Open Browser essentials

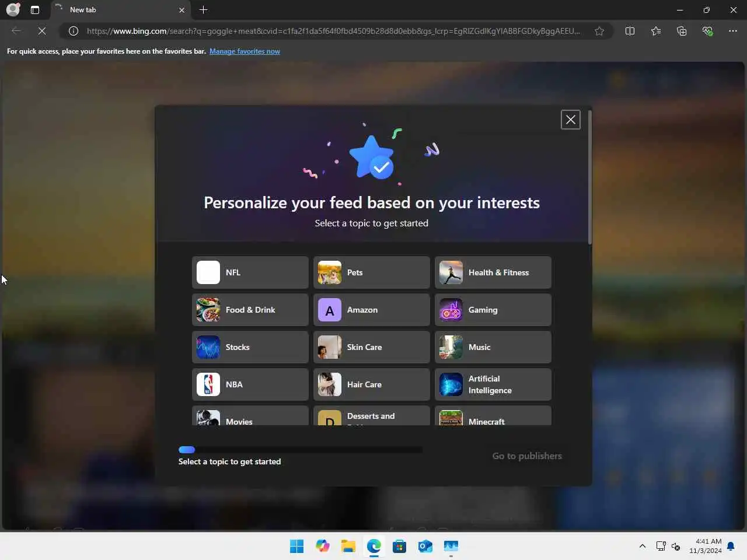click(x=707, y=31)
